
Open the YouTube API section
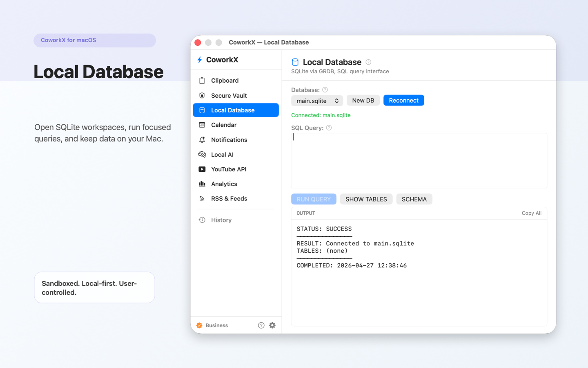[236, 169]
